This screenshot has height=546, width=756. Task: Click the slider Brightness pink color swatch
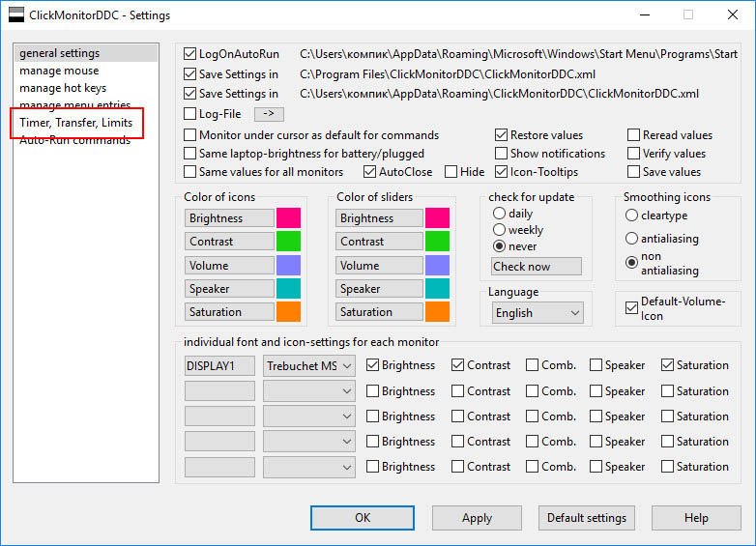coord(437,217)
